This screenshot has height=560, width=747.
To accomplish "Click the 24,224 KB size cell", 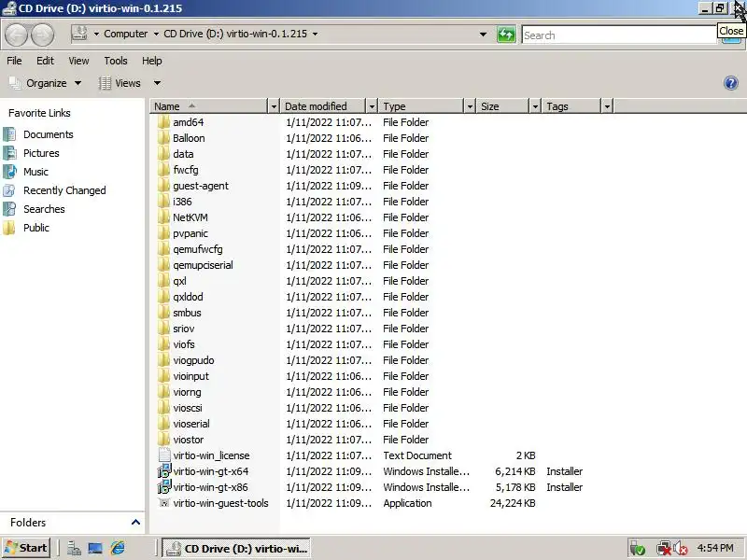I will click(x=513, y=503).
